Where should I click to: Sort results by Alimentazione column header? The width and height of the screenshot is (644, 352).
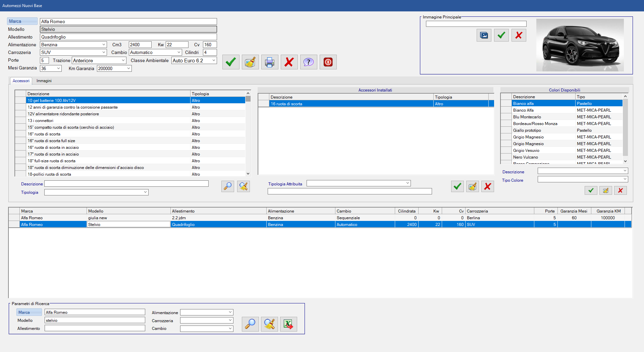301,211
